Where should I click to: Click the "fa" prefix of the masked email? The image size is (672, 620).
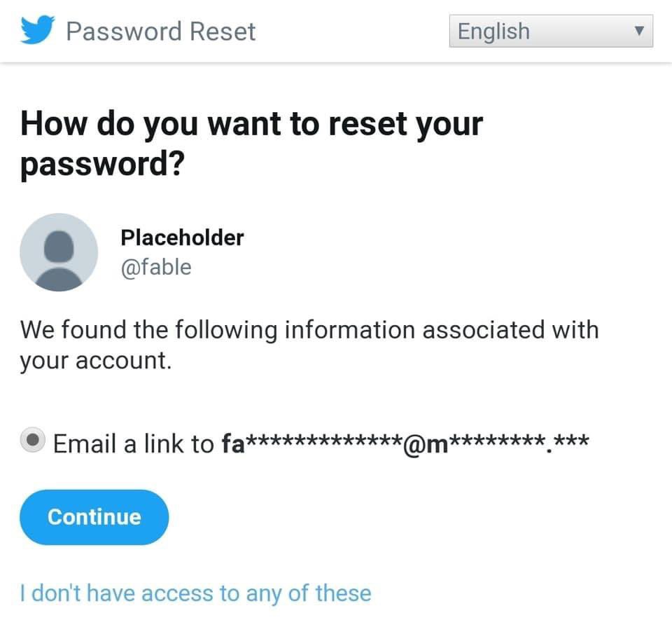(x=232, y=443)
